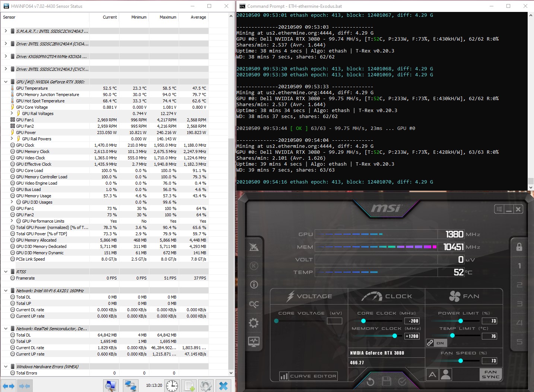Click the Power Limit slider handle

tap(461, 321)
